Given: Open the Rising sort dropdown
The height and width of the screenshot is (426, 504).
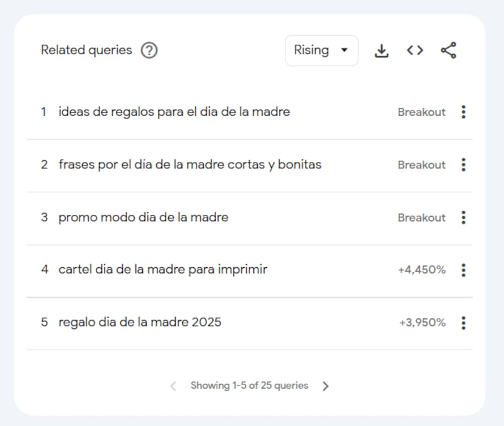Looking at the screenshot, I should click(x=321, y=50).
